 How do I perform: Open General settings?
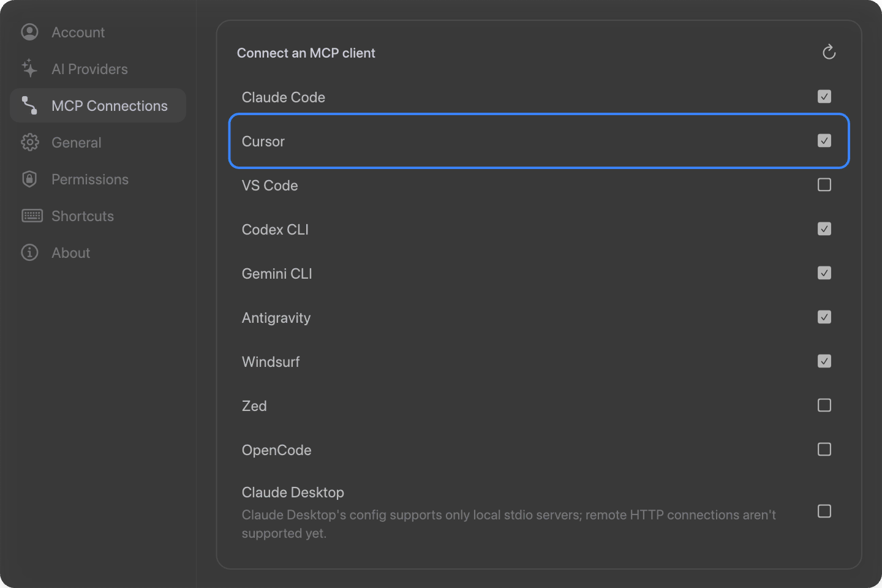98,142
